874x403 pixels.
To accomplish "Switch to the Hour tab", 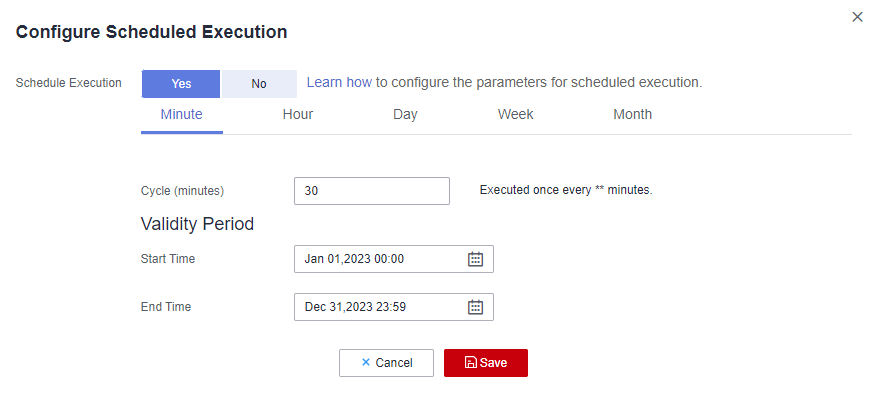I will (x=298, y=114).
